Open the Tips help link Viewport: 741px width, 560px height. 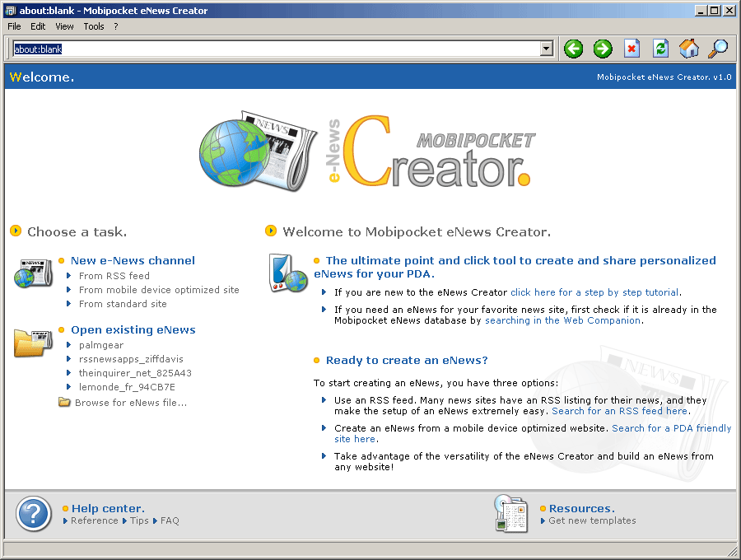point(139,520)
